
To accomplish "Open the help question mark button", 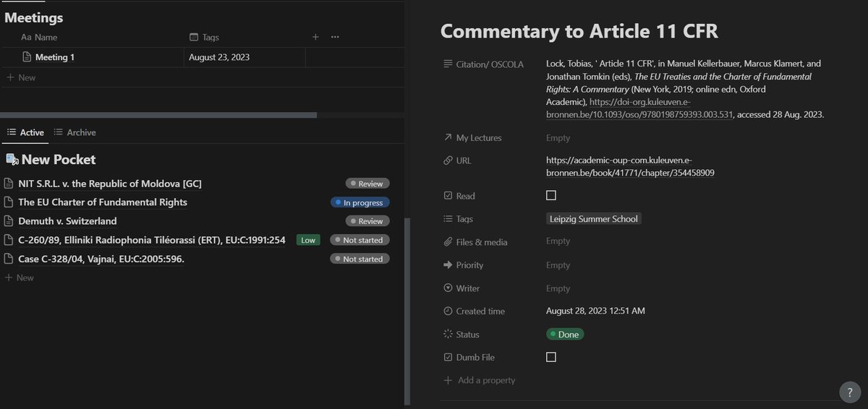I will click(850, 391).
